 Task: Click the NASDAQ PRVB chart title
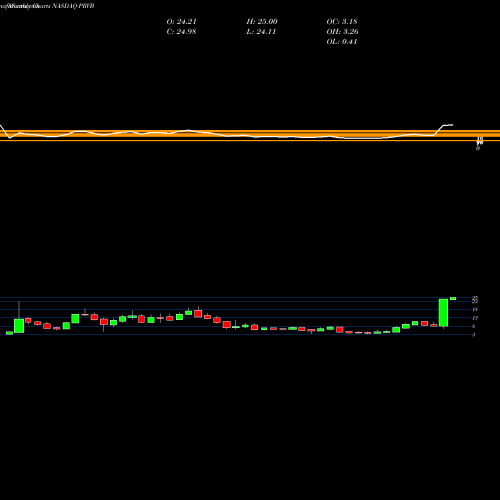73,6
